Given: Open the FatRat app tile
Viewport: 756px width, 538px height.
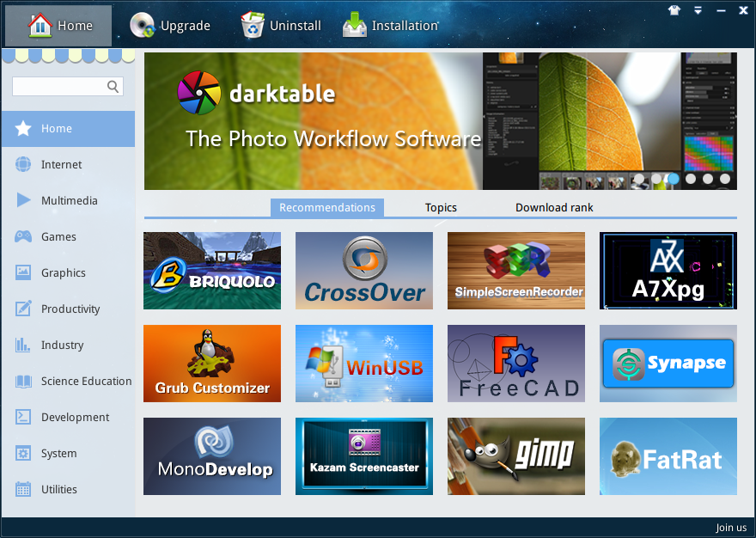Looking at the screenshot, I should point(668,456).
